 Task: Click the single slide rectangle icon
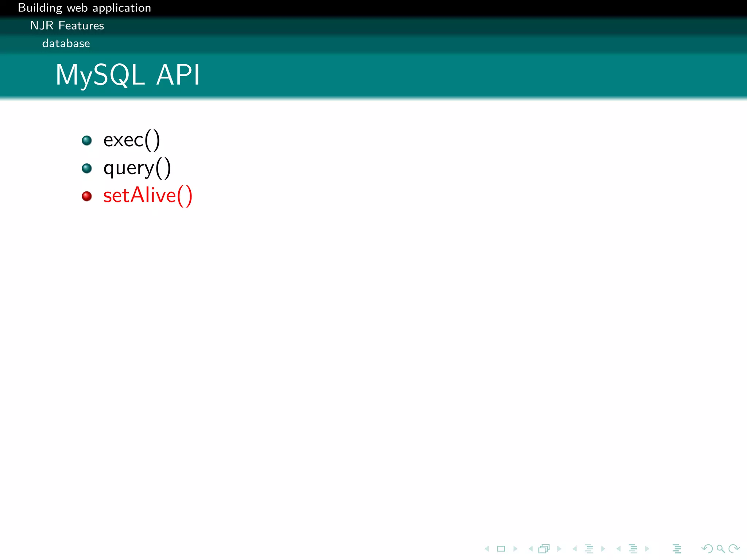point(501,549)
